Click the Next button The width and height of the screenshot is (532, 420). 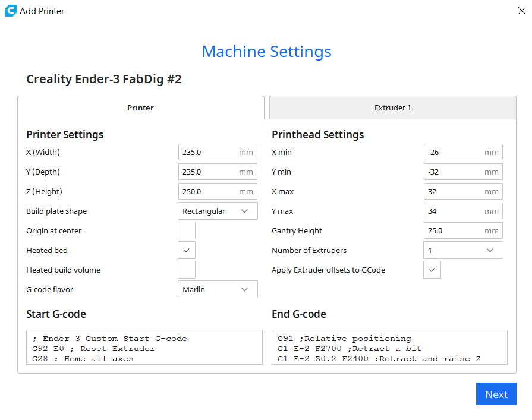click(496, 394)
